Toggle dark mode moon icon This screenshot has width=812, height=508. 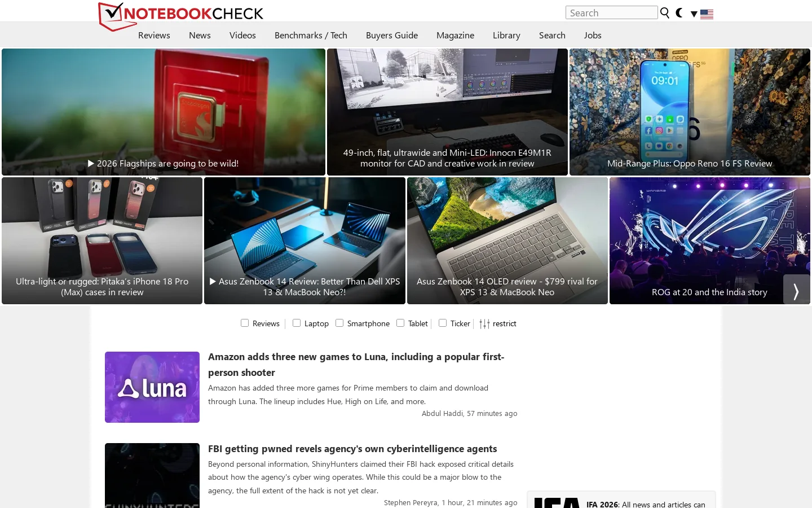pos(679,13)
